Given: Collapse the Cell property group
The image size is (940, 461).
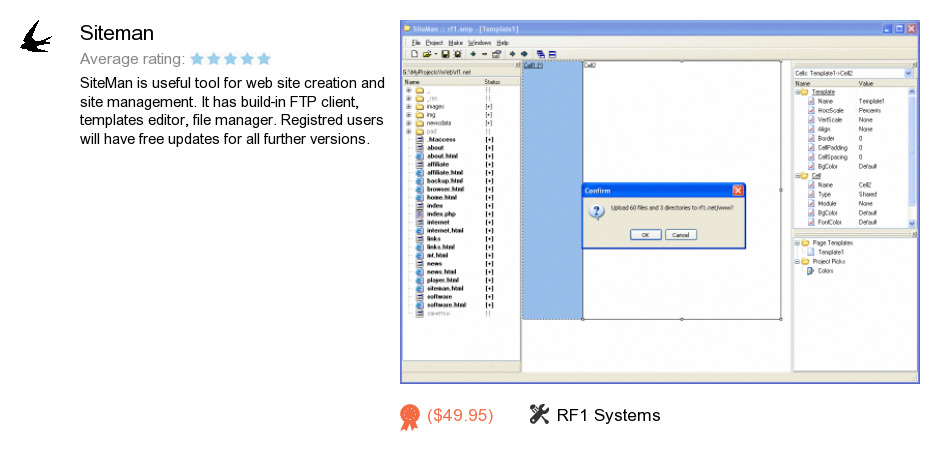Looking at the screenshot, I should (797, 176).
